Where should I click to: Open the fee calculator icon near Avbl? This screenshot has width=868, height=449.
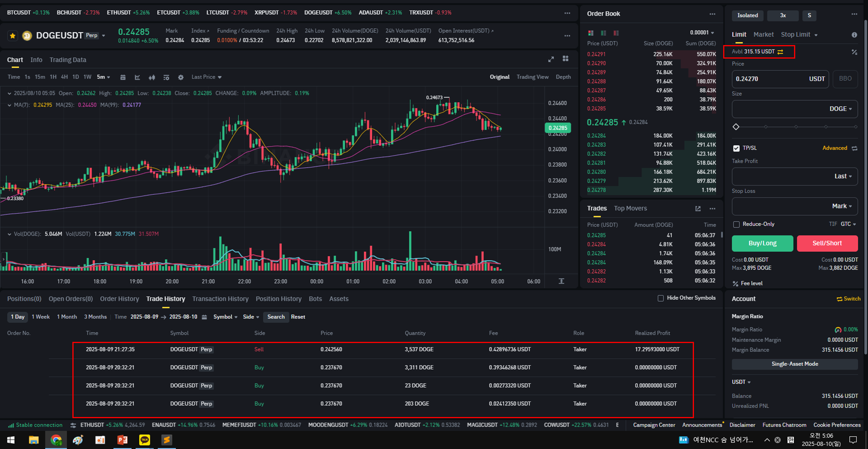coord(854,52)
